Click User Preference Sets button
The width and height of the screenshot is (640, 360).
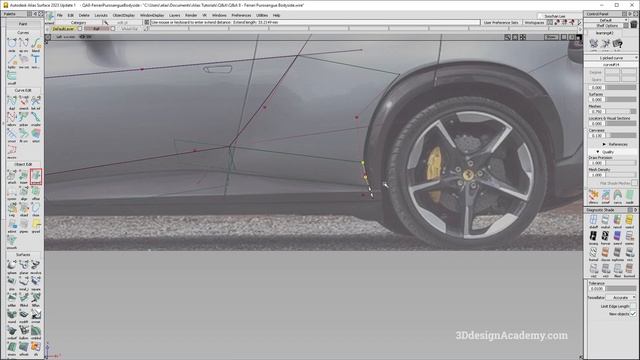501,23
